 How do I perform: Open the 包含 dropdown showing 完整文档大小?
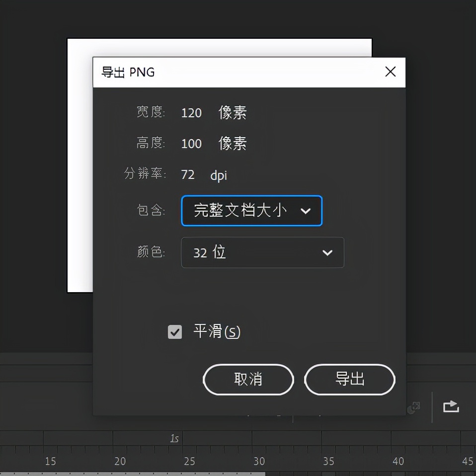251,211
